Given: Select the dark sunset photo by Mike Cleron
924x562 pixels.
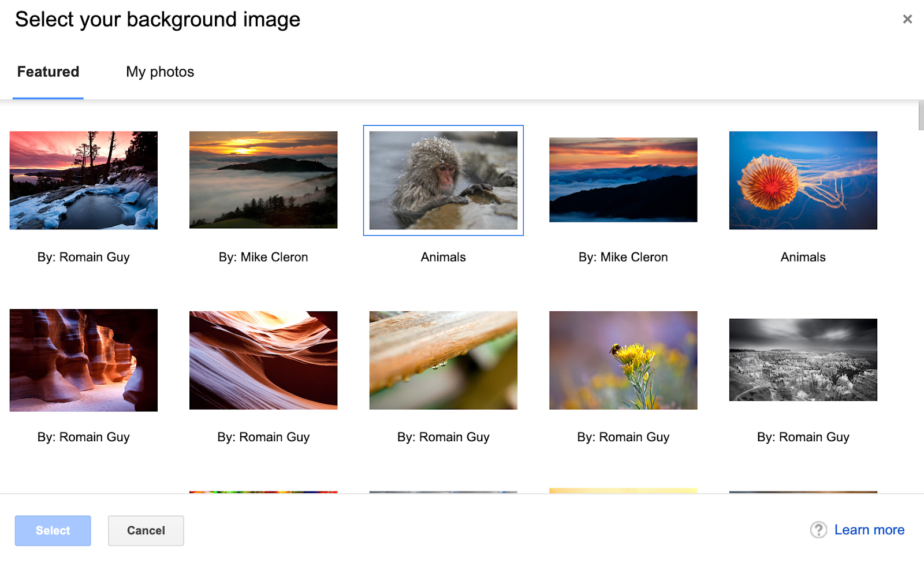Looking at the screenshot, I should point(623,180).
